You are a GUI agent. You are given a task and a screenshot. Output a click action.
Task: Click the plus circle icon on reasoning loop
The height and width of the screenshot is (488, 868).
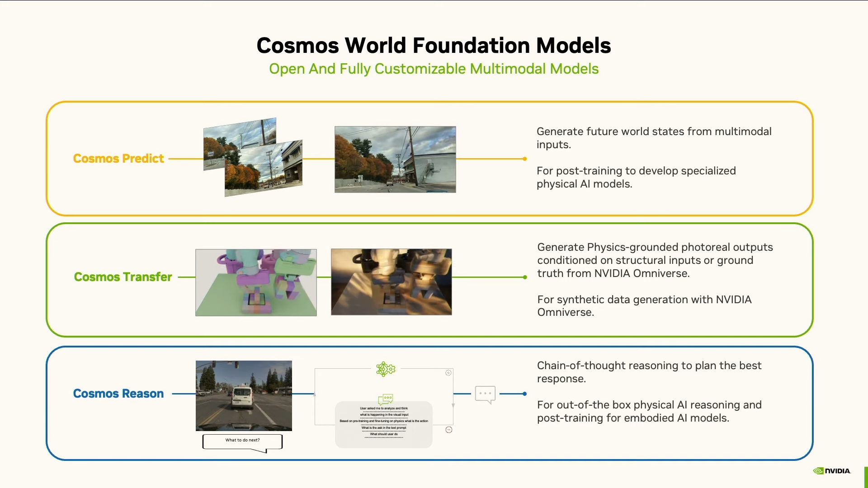click(x=448, y=373)
